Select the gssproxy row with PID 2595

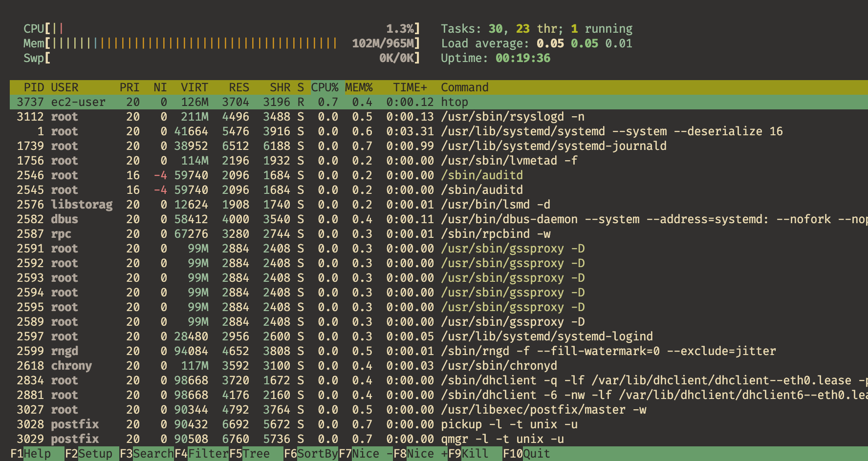click(x=439, y=307)
